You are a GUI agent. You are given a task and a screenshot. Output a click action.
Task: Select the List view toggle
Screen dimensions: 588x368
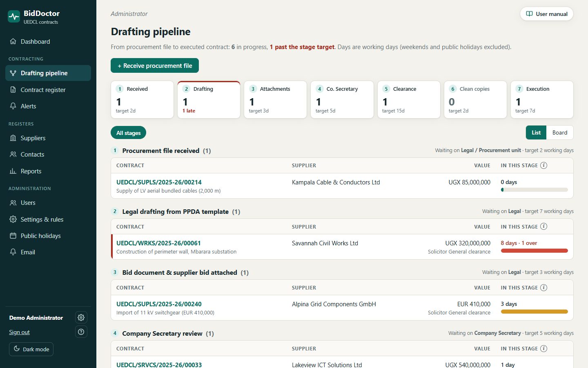(536, 132)
